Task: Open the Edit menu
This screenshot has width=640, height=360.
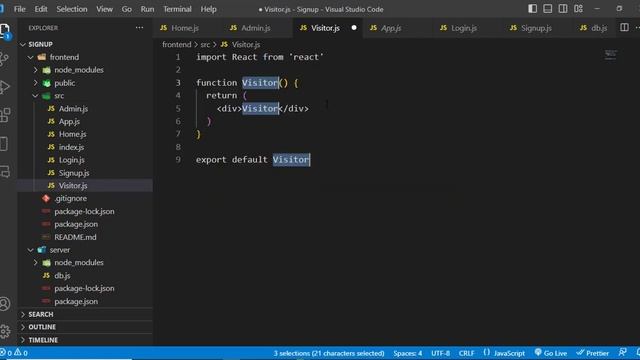Action: [x=41, y=9]
